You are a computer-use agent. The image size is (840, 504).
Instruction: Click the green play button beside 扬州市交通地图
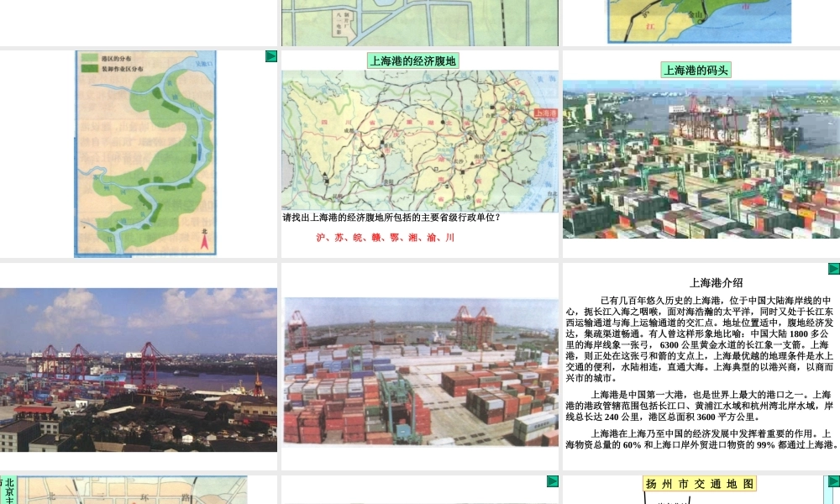point(833,481)
